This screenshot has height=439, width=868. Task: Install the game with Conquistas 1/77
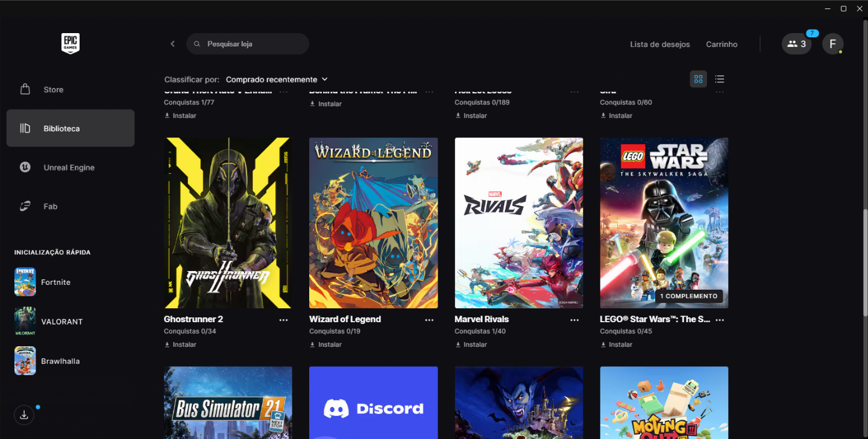coord(180,116)
